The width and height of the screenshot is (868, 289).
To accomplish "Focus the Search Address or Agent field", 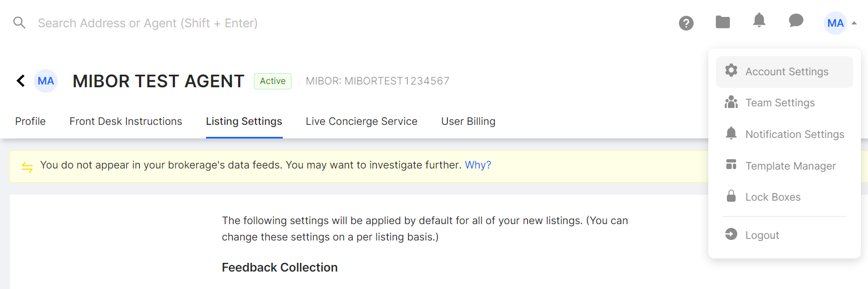I will (x=148, y=23).
